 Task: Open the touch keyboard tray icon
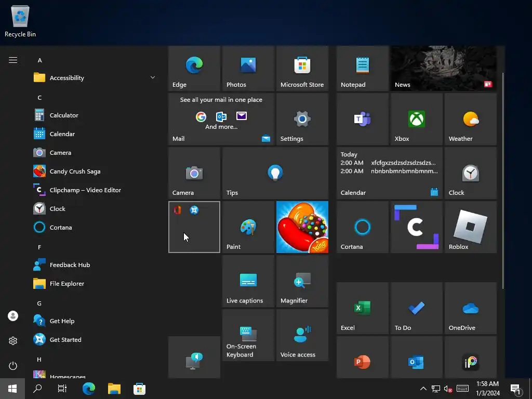[462, 389]
